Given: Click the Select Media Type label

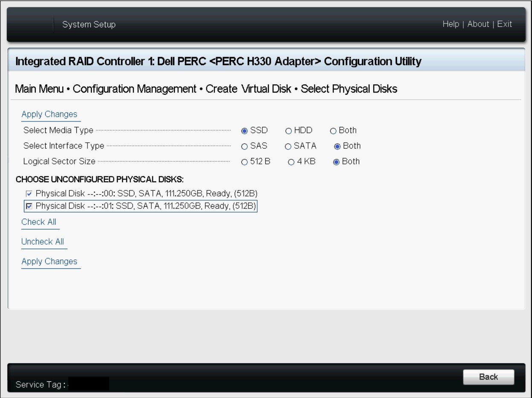Looking at the screenshot, I should pyautogui.click(x=58, y=130).
